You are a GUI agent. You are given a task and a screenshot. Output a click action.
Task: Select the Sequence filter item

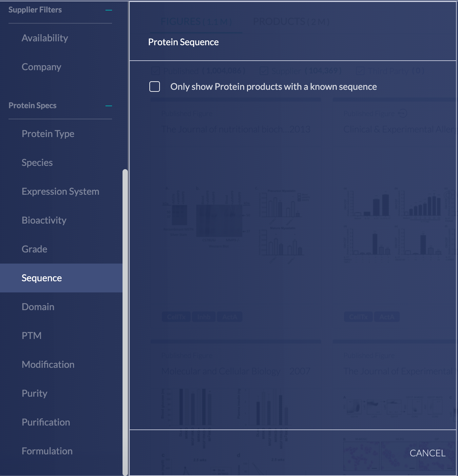click(x=42, y=278)
